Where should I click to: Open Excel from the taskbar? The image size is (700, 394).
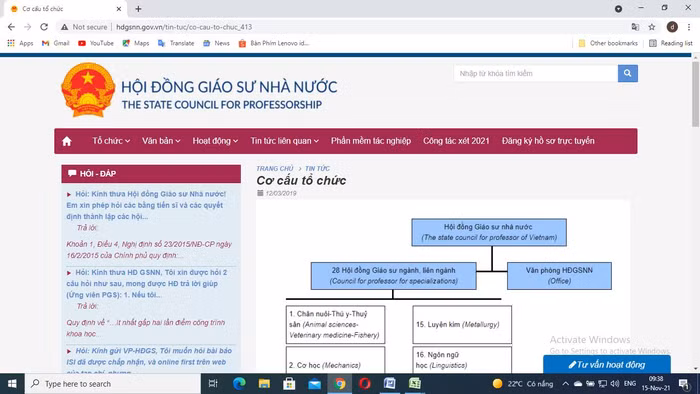point(415,384)
